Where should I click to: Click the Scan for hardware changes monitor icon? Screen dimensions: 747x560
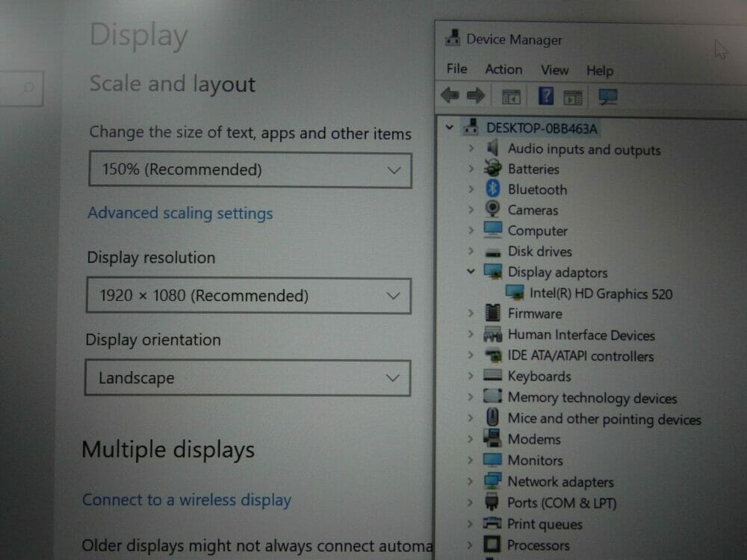click(608, 97)
